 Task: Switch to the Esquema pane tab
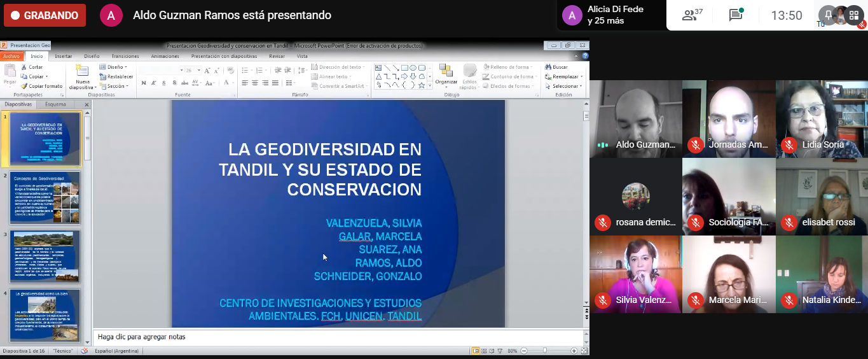[55, 104]
